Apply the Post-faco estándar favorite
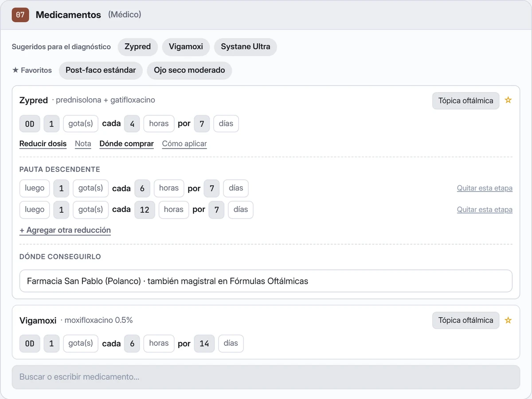 click(x=101, y=70)
